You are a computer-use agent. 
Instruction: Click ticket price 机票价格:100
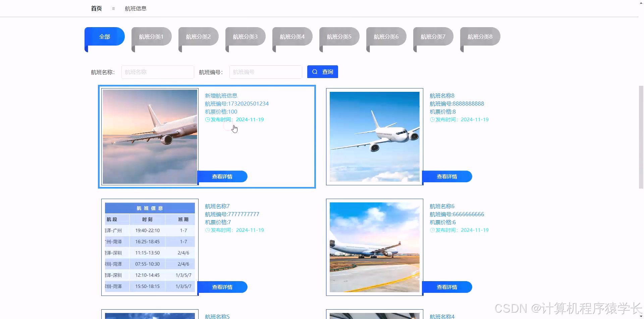pos(221,112)
